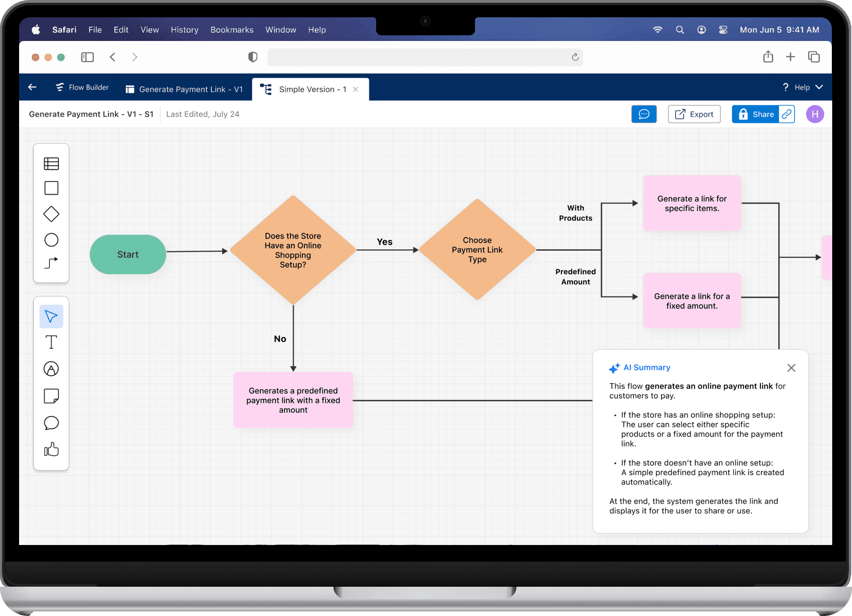Screen dimensions: 852x616
Task: Activate the Text tool
Action: coord(51,342)
